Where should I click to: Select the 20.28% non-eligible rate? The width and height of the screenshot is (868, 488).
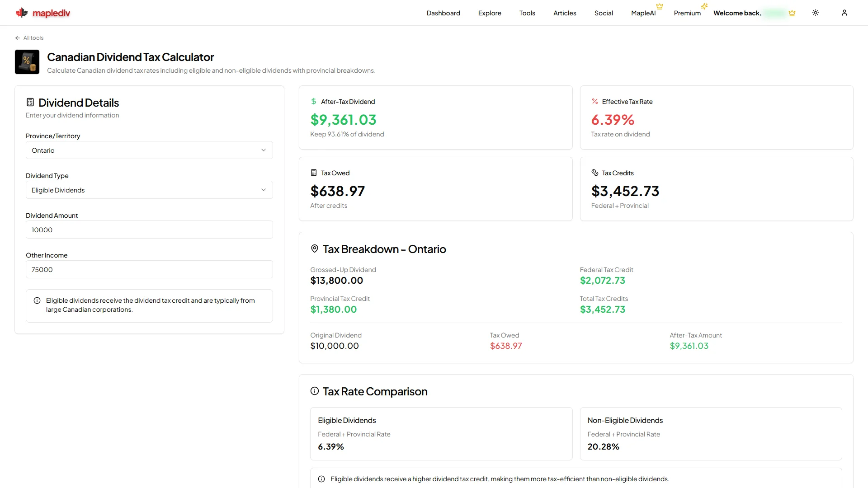[x=603, y=447]
